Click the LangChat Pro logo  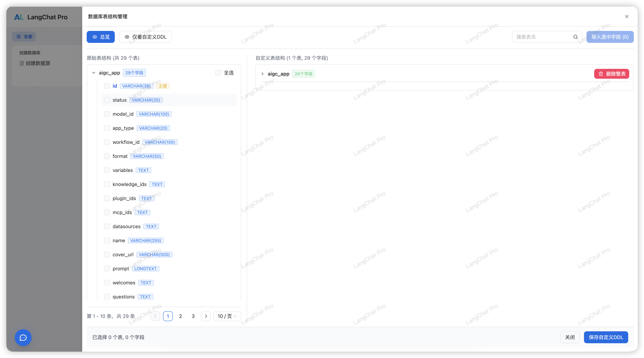[19, 17]
